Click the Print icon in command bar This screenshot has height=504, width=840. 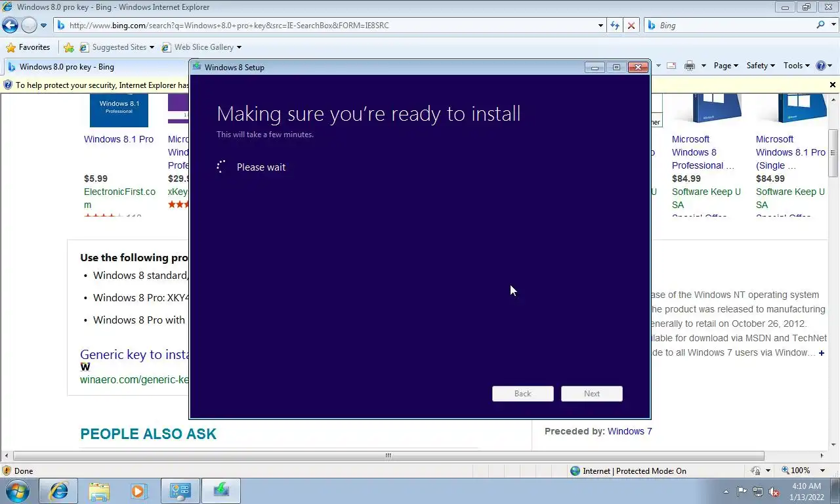[x=690, y=66]
